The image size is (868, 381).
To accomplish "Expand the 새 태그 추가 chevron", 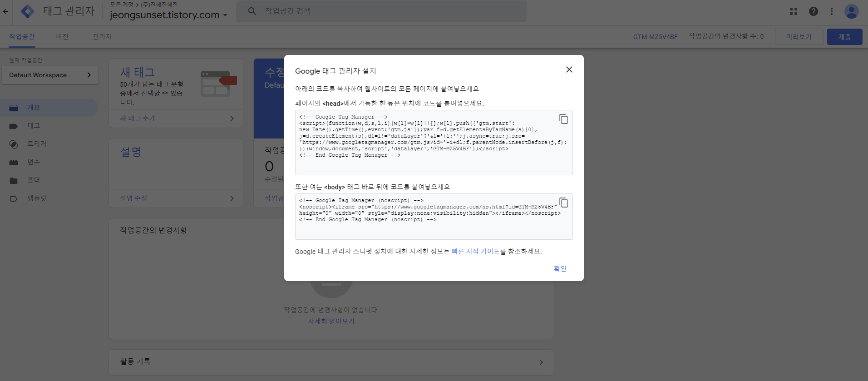I will 232,119.
